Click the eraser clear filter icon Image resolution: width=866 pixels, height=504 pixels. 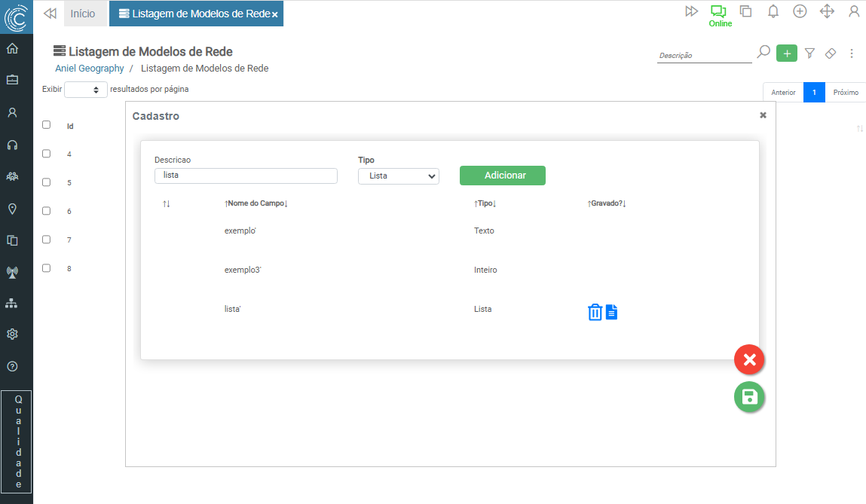[x=831, y=53]
